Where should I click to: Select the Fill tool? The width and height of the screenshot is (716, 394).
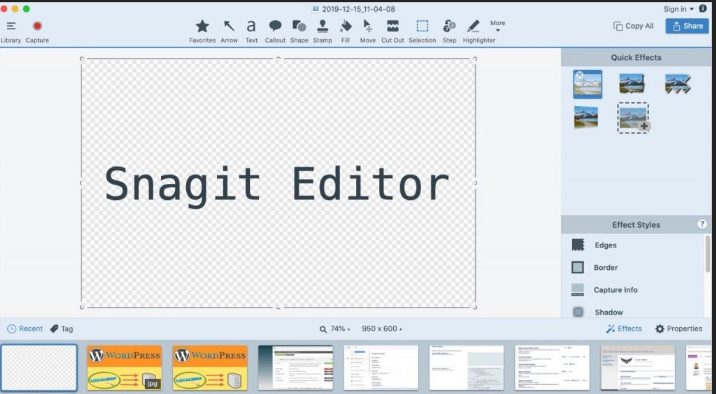coord(346,32)
